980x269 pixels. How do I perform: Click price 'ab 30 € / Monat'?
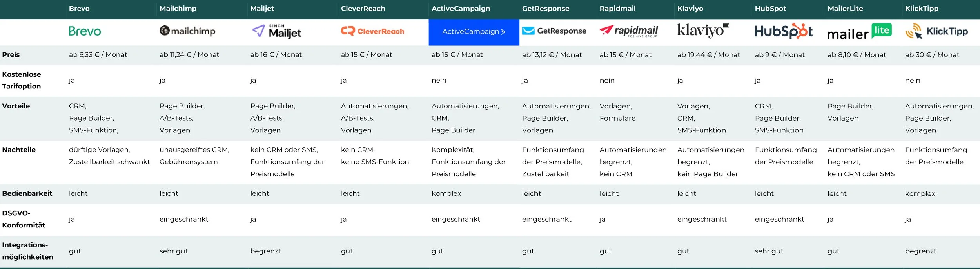coord(932,55)
